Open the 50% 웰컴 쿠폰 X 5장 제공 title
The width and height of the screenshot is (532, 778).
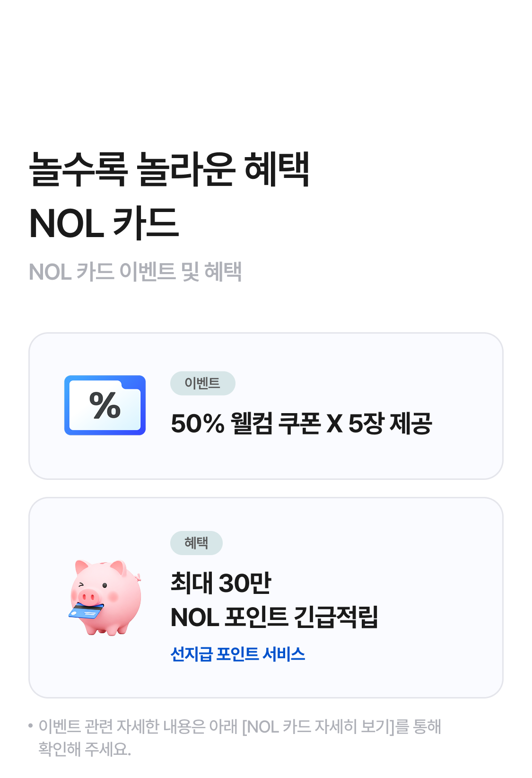point(301,423)
